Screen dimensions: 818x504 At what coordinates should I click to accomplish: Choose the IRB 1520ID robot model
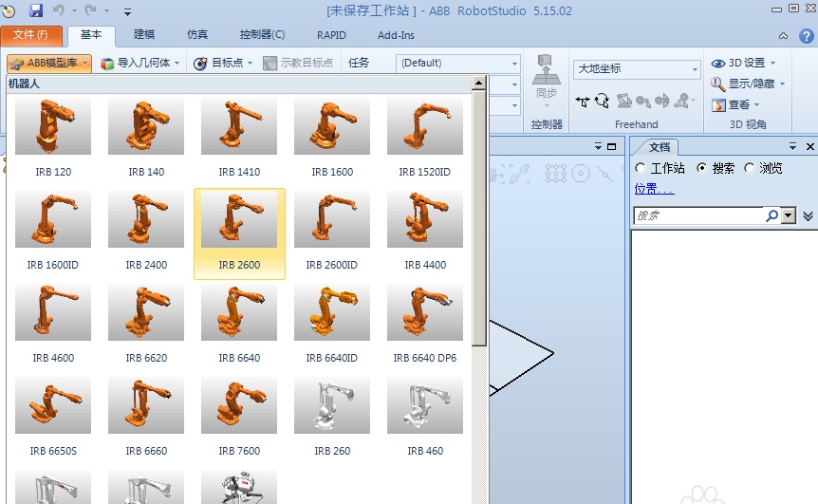424,140
